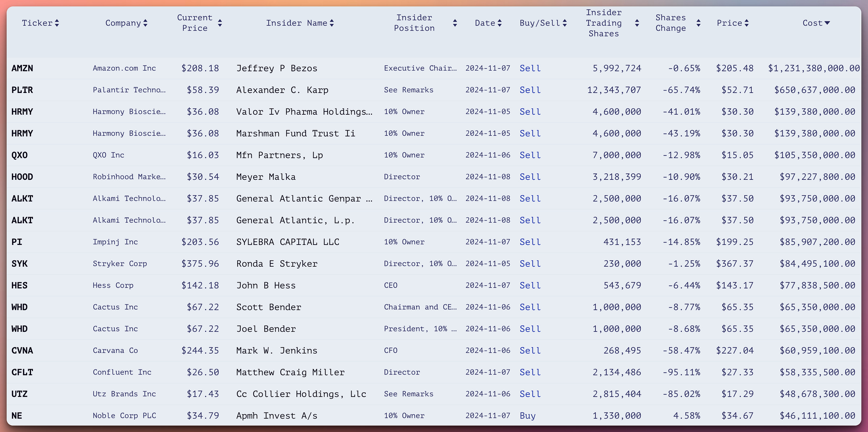Select insider General Atlantic, L.p.

click(296, 220)
